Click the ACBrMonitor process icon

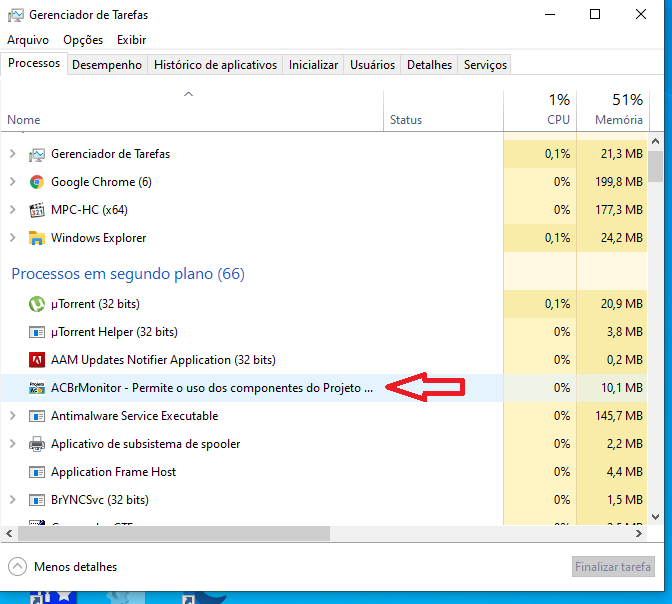(x=37, y=388)
